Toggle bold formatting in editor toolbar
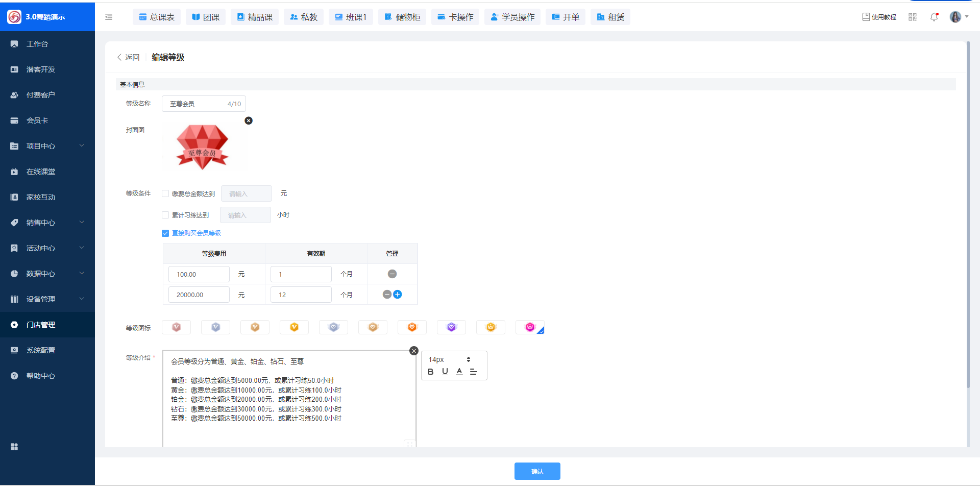The image size is (980, 486). [x=431, y=372]
